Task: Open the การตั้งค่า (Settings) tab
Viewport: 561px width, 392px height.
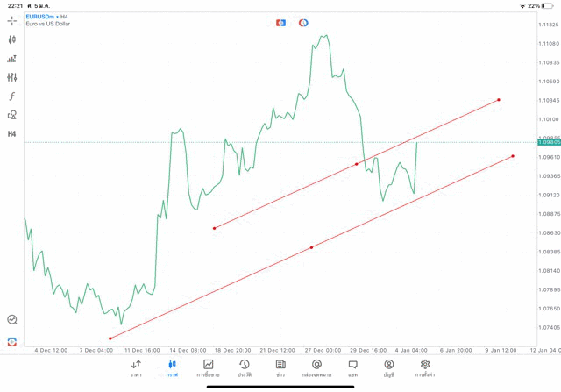Action: coord(425,367)
